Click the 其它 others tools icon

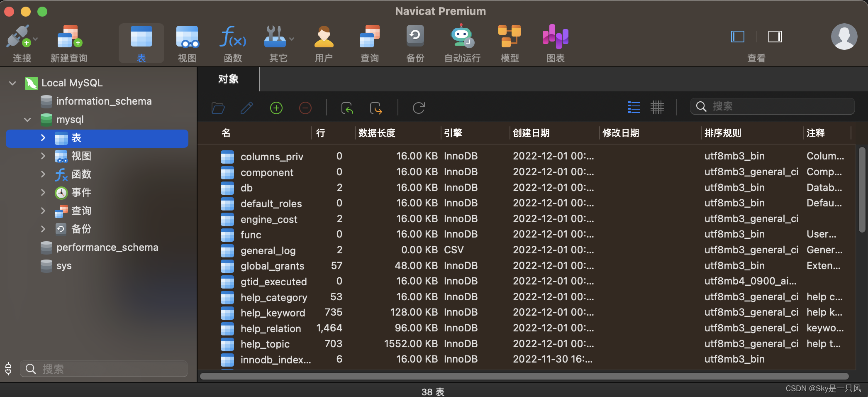275,37
